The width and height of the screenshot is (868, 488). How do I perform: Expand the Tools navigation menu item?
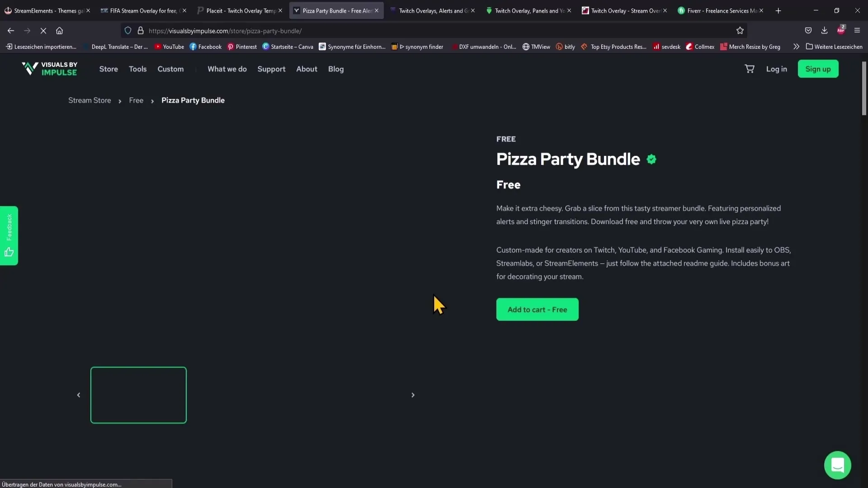[137, 69]
